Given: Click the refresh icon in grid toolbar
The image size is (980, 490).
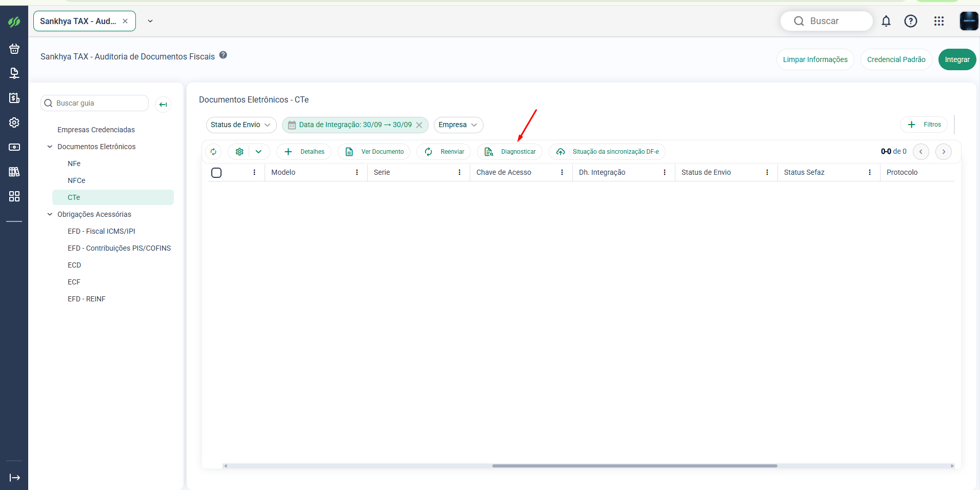Looking at the screenshot, I should pyautogui.click(x=213, y=152).
